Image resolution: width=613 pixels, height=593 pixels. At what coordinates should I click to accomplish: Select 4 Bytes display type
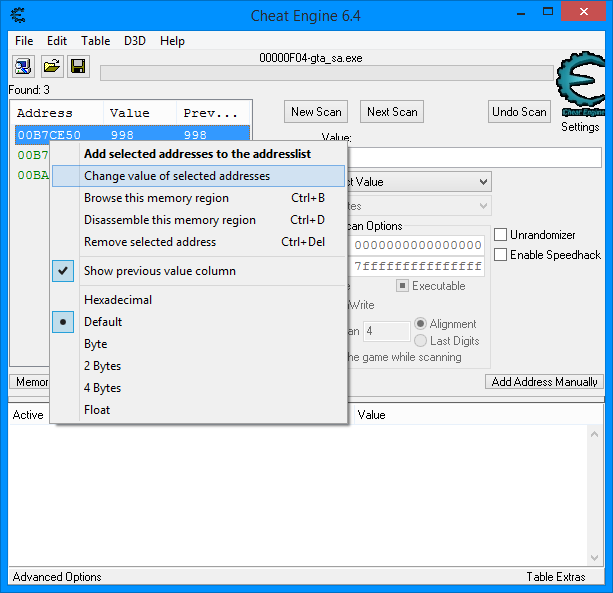(x=199, y=388)
